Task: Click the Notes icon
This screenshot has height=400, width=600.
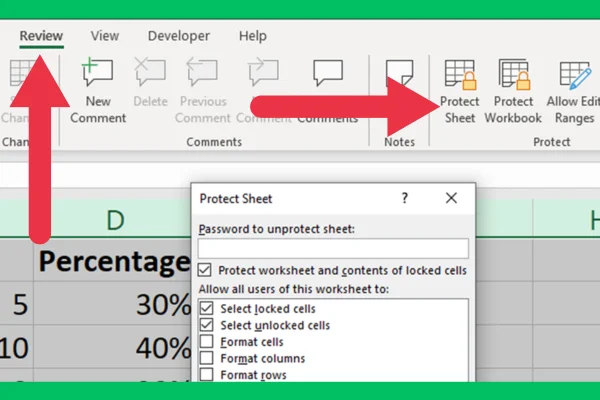Action: tap(399, 72)
